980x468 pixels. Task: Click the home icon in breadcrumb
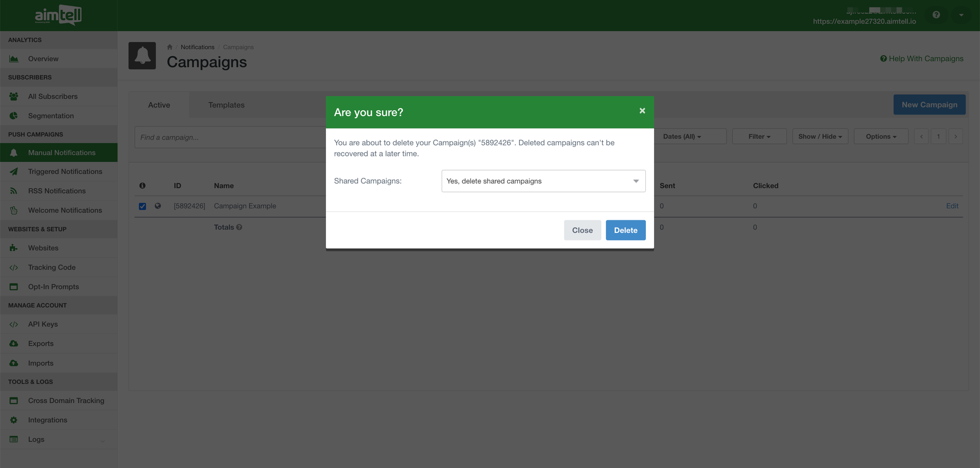tap(170, 47)
